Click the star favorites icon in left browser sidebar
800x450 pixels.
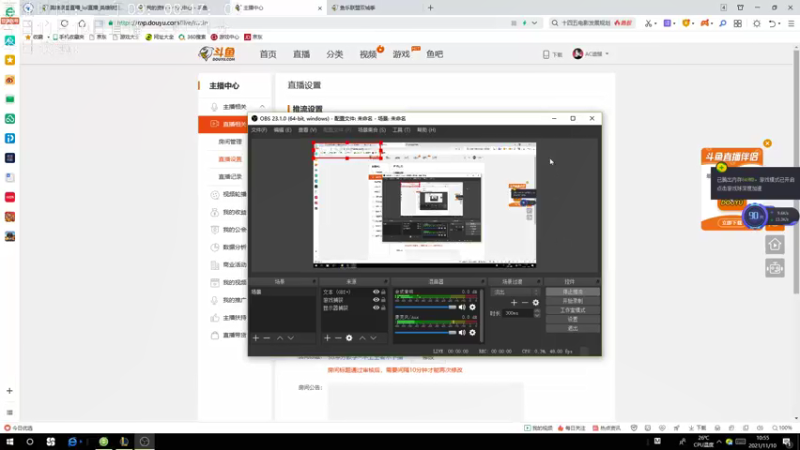[x=10, y=60]
